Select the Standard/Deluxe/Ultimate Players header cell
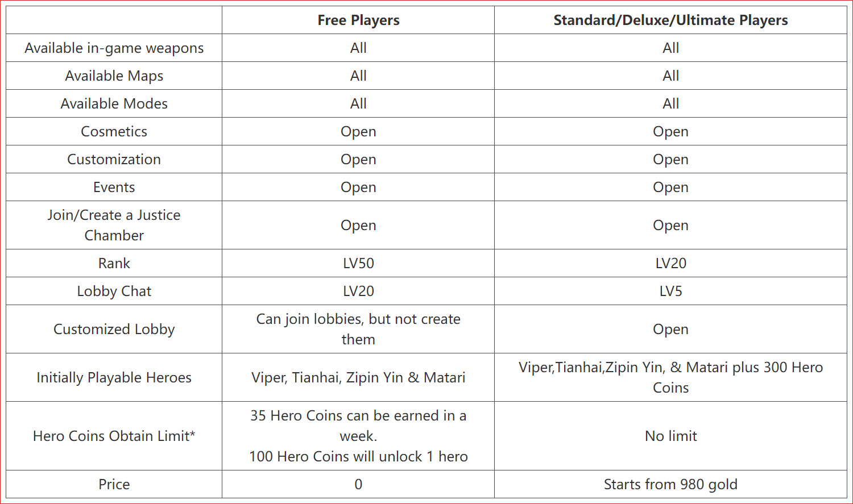The width and height of the screenshot is (853, 504). [x=670, y=20]
